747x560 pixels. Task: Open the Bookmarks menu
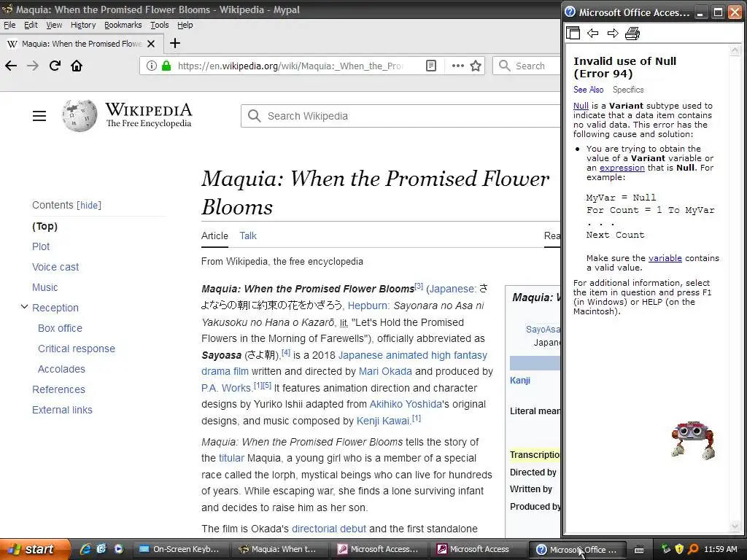pyautogui.click(x=123, y=25)
